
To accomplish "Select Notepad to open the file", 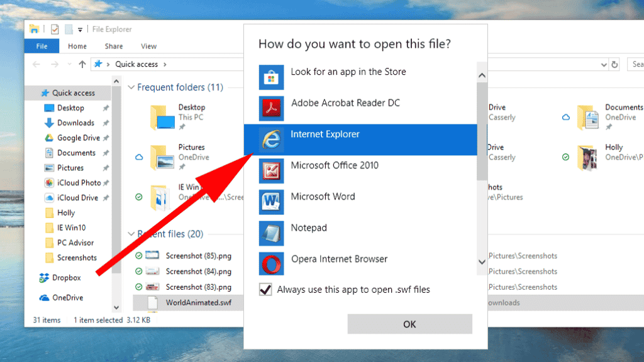I will coord(360,233).
